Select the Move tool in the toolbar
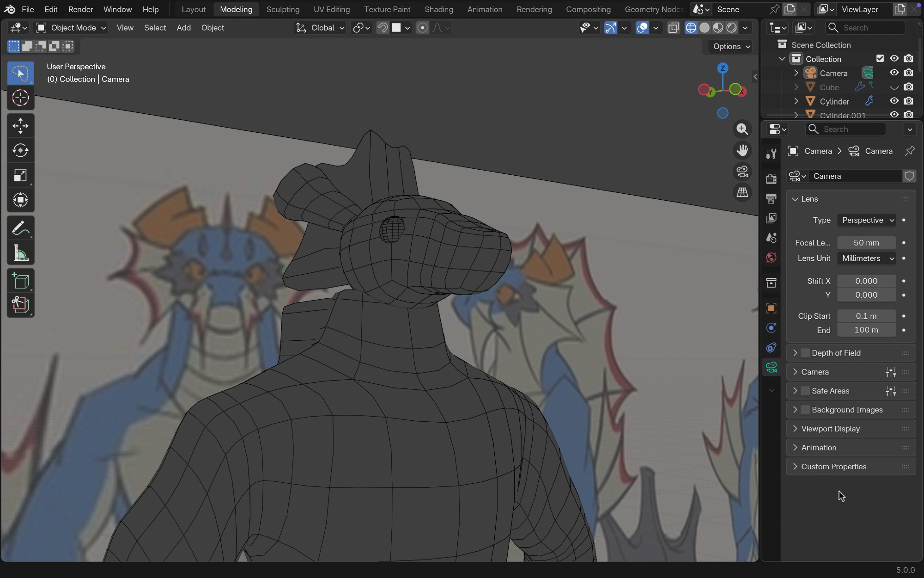 20,126
